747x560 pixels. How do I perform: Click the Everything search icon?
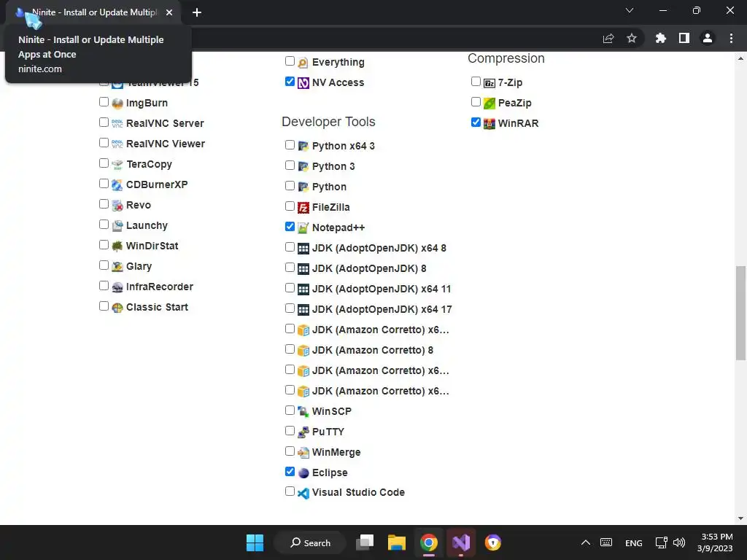pos(303,63)
